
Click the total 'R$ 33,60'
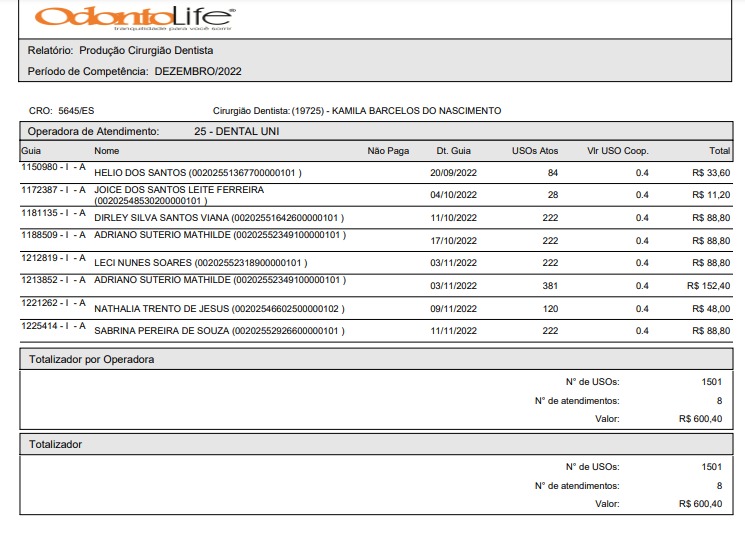coord(711,173)
